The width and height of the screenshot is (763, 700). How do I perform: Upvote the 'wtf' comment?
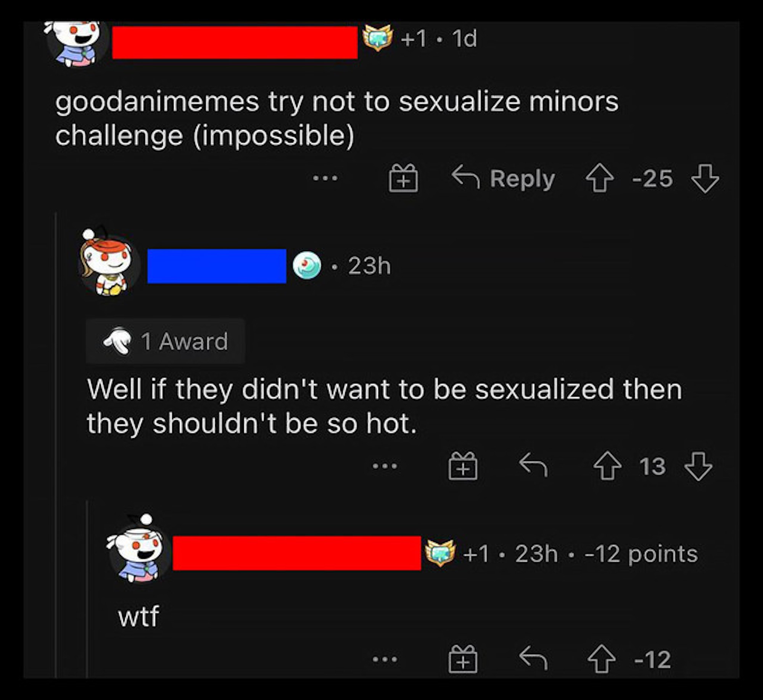pos(602,658)
